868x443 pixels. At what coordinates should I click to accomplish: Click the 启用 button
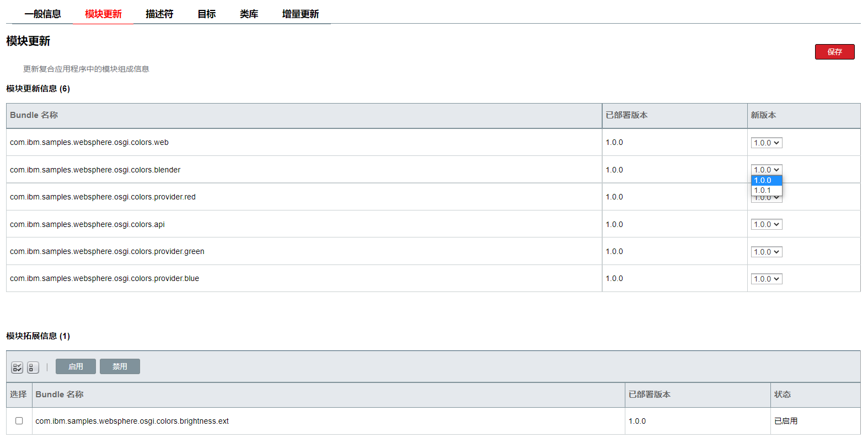click(76, 366)
